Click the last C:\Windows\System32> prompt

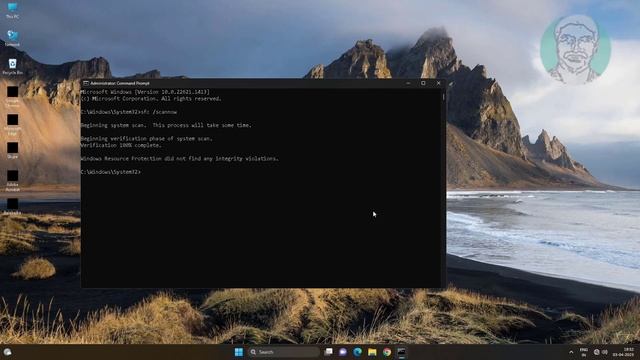[x=111, y=172]
